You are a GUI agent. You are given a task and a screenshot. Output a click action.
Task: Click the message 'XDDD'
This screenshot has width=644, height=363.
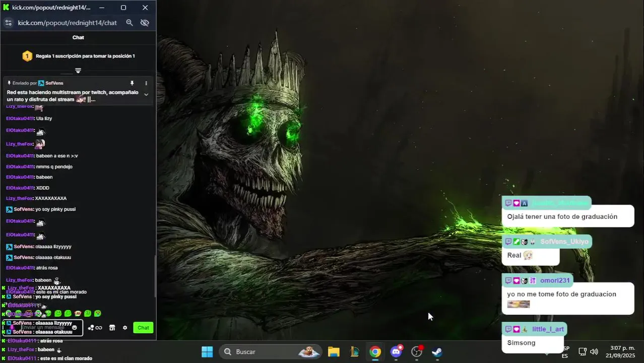[42, 188]
